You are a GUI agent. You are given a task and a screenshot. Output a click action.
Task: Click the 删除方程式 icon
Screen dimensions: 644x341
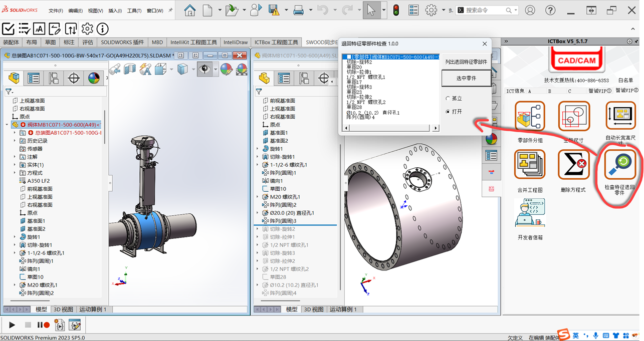pyautogui.click(x=573, y=165)
